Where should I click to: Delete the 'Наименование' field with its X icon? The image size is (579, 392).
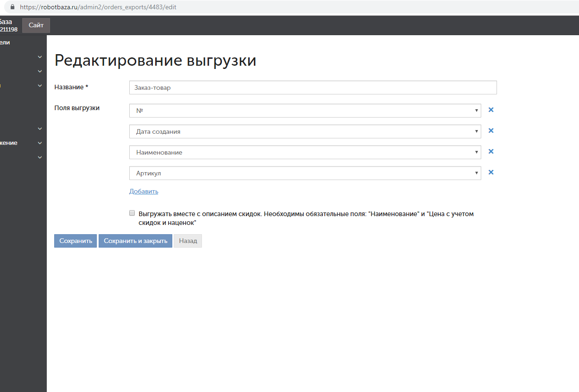coord(491,152)
